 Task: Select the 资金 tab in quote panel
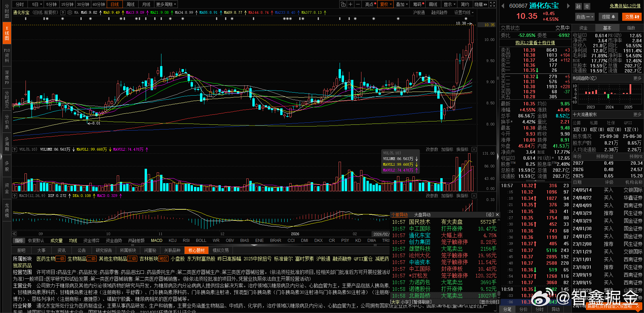point(583,28)
